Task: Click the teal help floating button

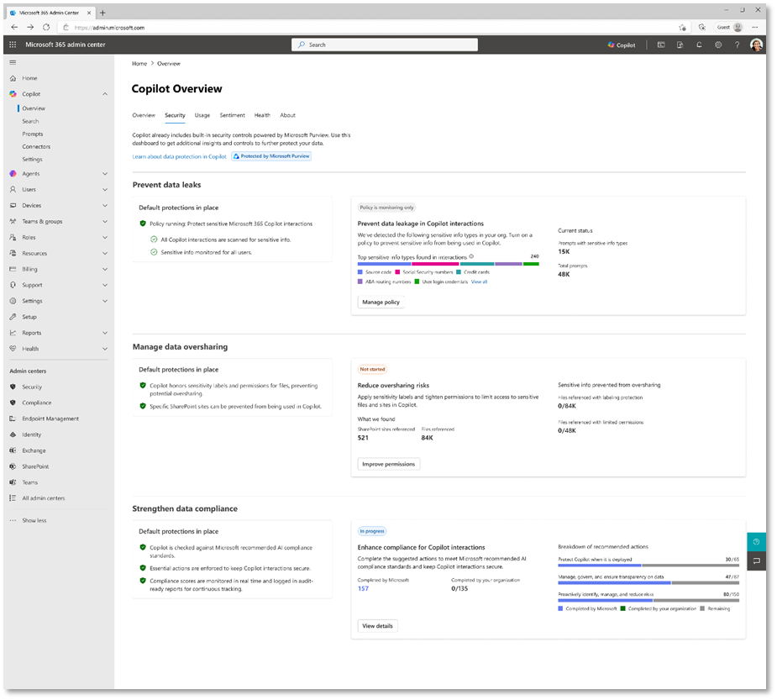Action: [x=757, y=542]
